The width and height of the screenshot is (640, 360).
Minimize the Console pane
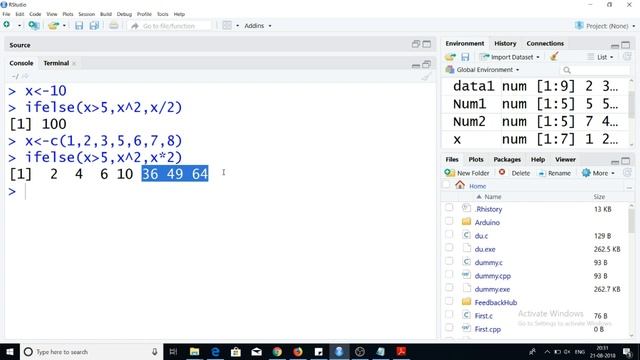pos(416,65)
